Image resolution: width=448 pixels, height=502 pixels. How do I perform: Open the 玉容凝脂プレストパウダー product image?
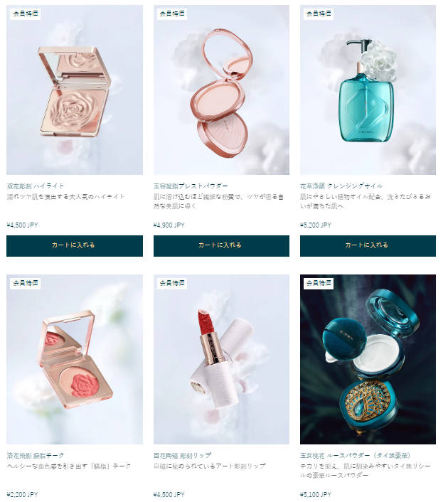click(x=221, y=90)
